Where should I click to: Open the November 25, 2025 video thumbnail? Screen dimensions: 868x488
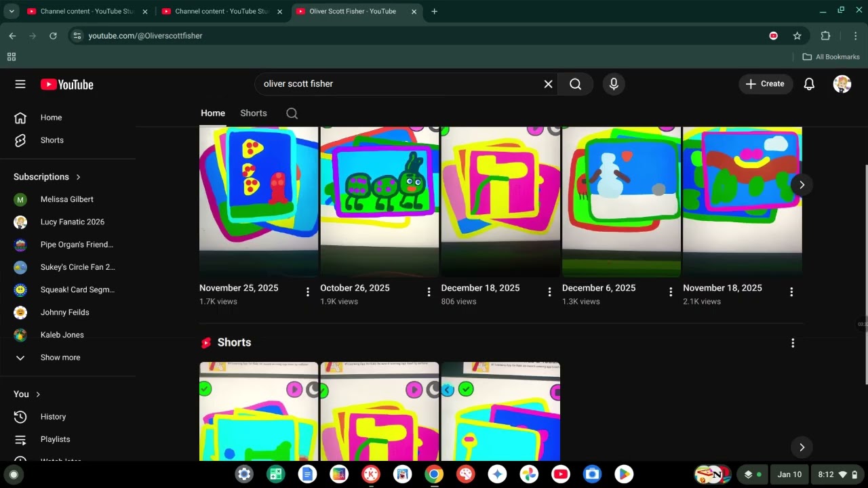[x=259, y=202]
